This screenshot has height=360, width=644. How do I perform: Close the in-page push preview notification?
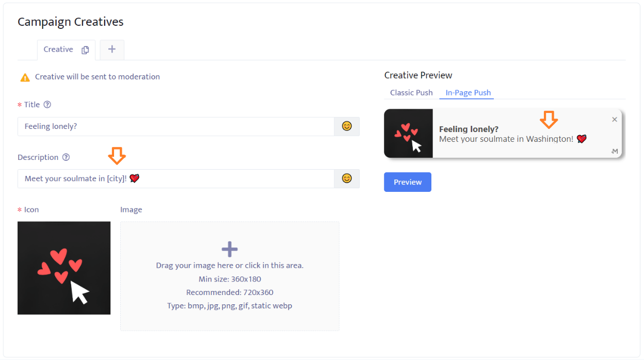[x=614, y=120]
